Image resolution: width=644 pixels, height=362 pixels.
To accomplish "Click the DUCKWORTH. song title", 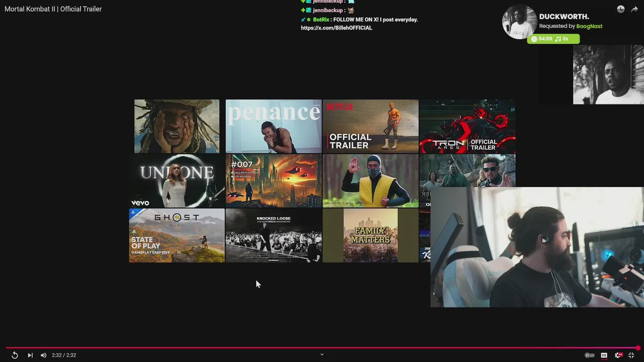I will pyautogui.click(x=564, y=17).
